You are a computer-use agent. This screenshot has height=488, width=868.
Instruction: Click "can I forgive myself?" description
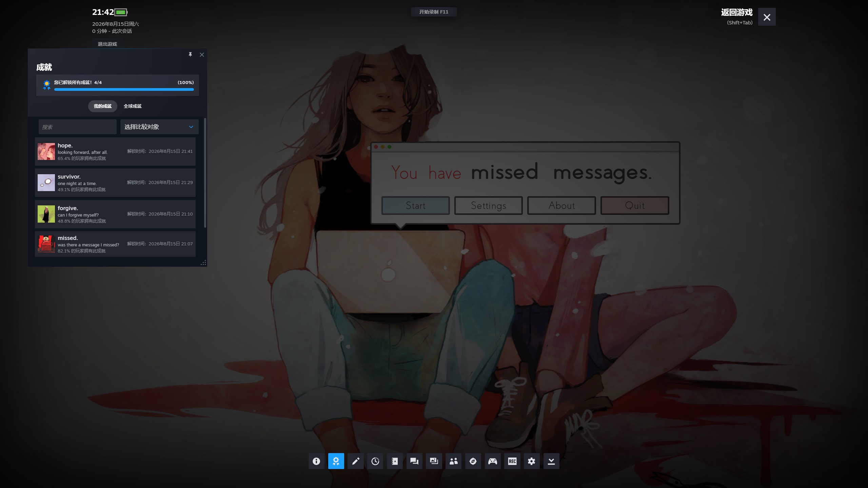[78, 215]
